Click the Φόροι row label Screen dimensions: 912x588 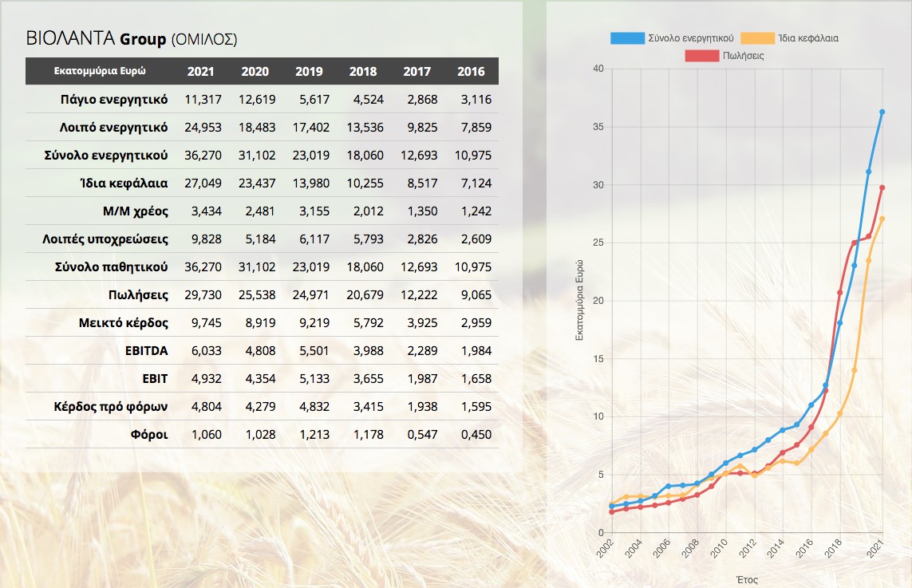(x=149, y=435)
